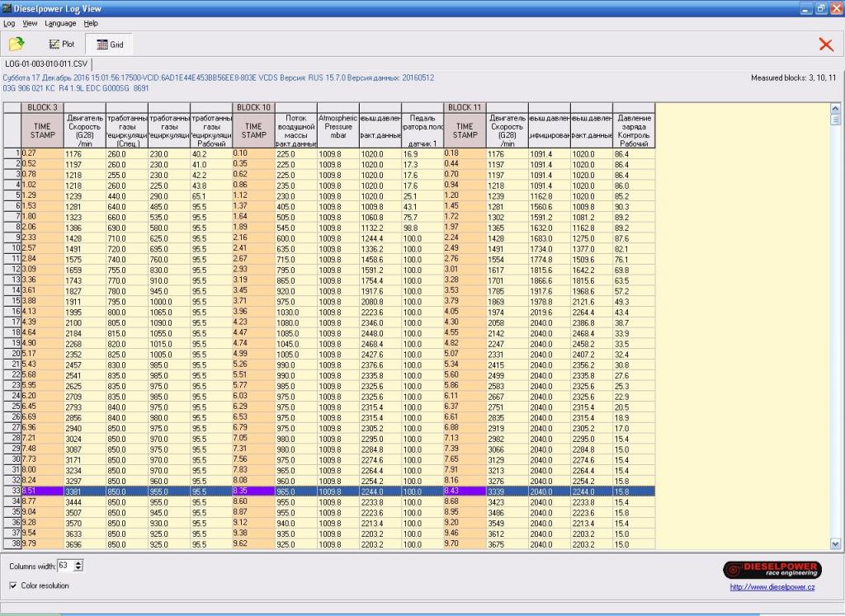
Task: Click the '03G 906 021 KC' ECU info line
Action: coord(75,88)
